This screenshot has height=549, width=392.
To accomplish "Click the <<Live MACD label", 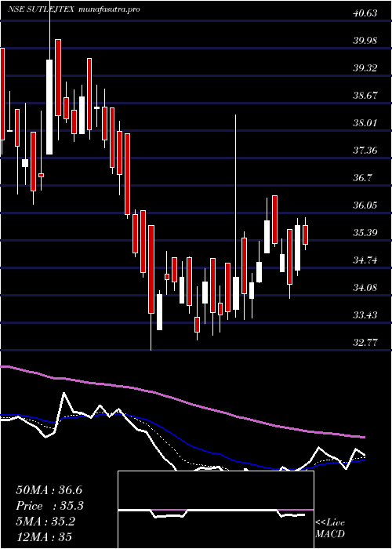I will tap(330, 529).
